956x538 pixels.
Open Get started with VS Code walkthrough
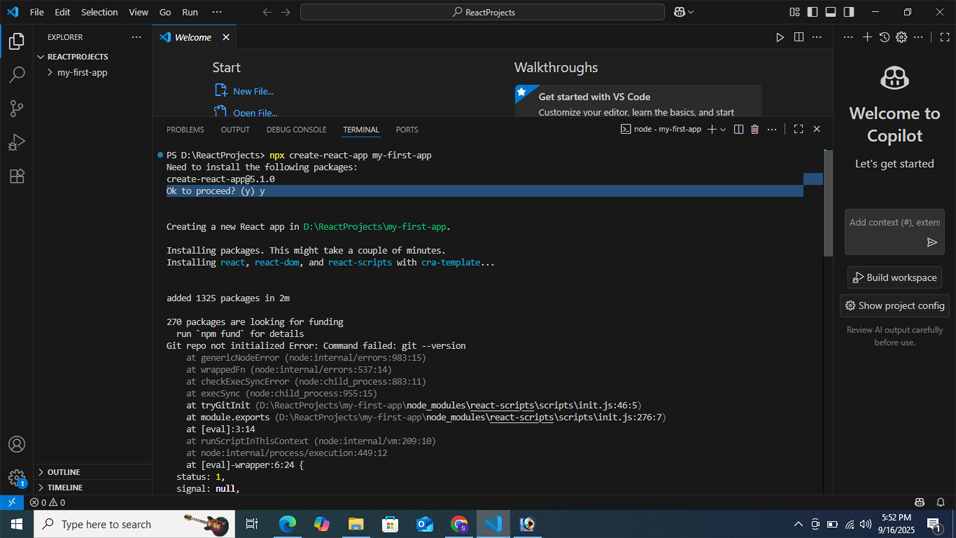click(x=638, y=101)
